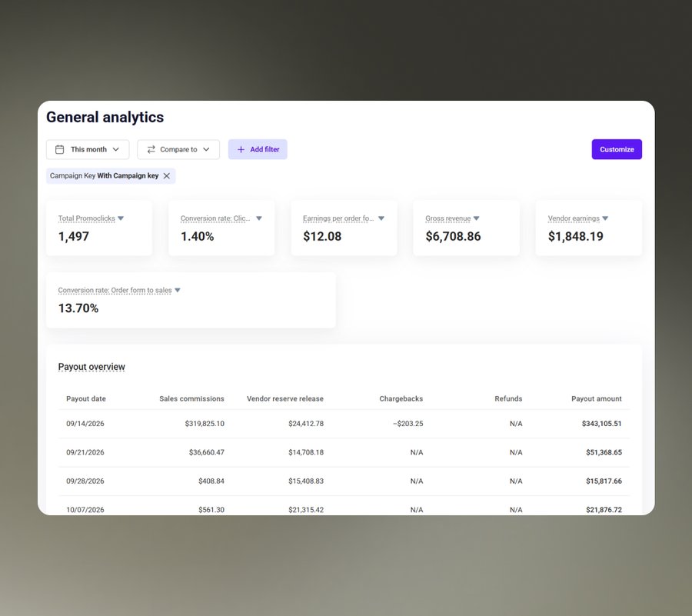Expand the Earnings per order fo... arrow
692x616 pixels.
click(381, 218)
